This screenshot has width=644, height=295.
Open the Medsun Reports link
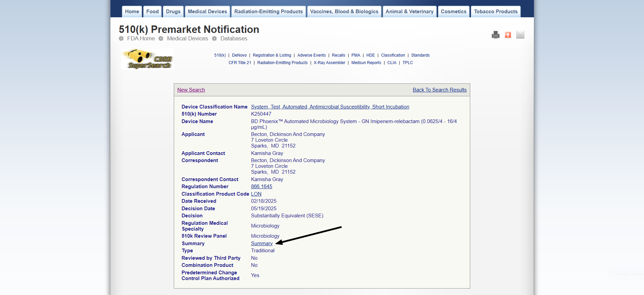tap(366, 63)
